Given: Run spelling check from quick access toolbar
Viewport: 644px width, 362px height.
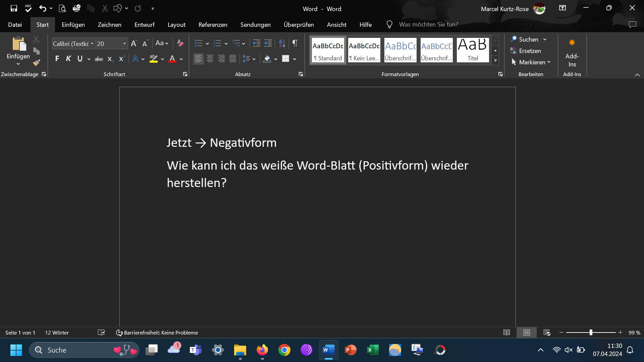Looking at the screenshot, I should click(28, 8).
